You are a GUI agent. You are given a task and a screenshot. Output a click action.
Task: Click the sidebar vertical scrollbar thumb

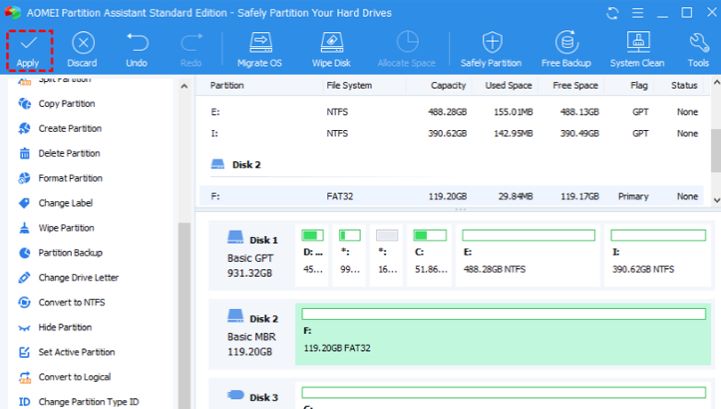184,316
